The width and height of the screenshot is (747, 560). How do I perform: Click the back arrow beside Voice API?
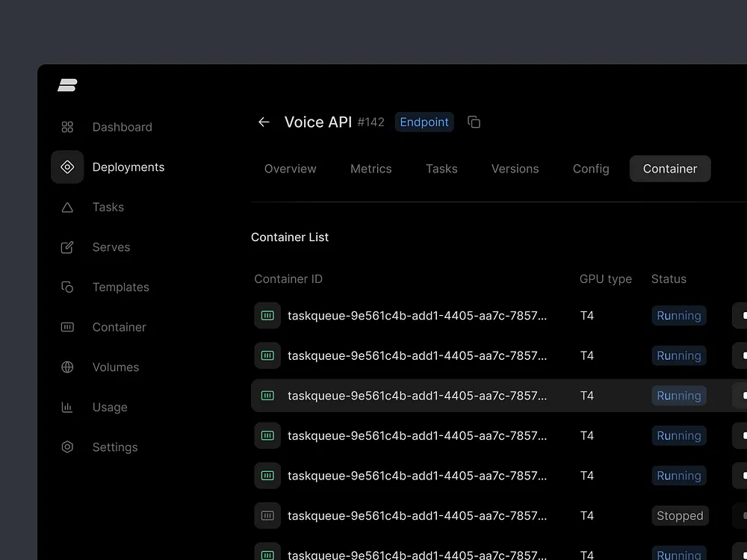[x=264, y=122]
